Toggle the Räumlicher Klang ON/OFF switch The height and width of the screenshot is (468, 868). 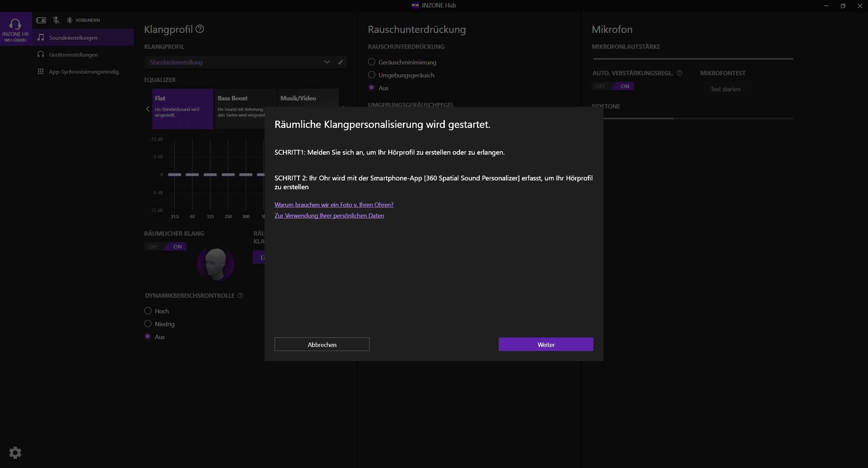165,247
